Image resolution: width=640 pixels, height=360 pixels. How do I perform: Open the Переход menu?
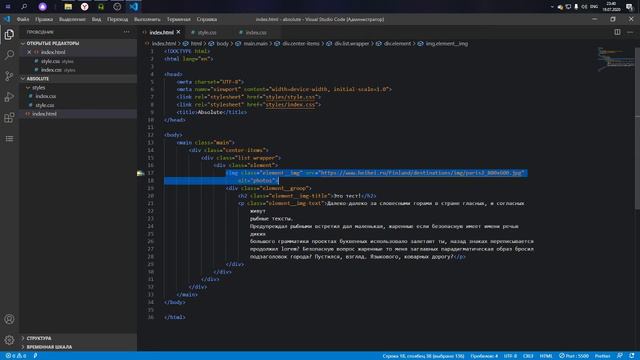click(x=118, y=19)
